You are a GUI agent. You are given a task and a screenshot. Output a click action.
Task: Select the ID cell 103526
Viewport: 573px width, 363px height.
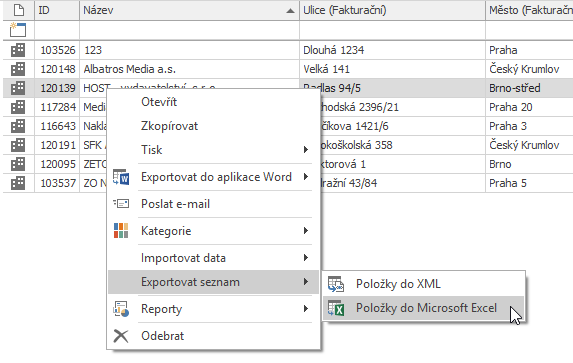click(x=57, y=50)
